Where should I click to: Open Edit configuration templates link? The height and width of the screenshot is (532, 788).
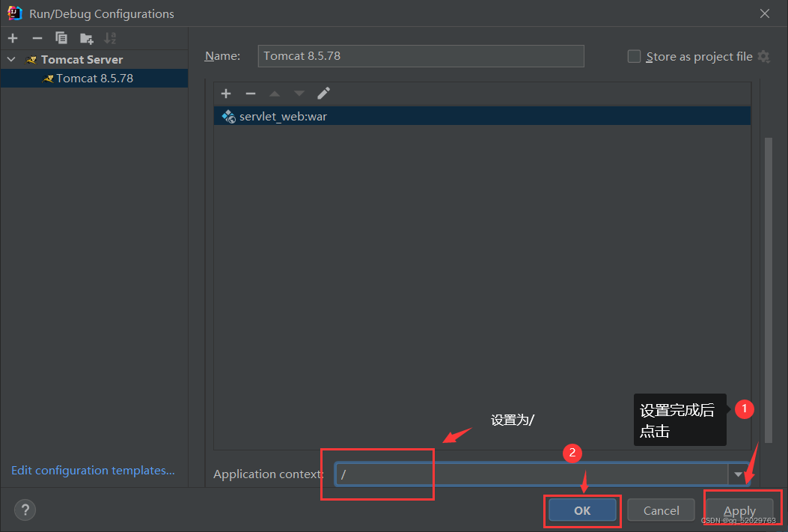[x=93, y=470]
